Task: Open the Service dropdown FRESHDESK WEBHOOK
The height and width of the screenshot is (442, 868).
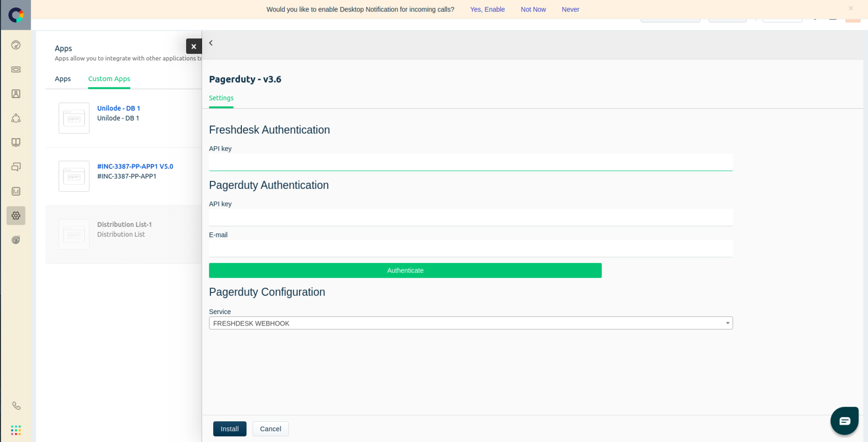Action: 471,323
